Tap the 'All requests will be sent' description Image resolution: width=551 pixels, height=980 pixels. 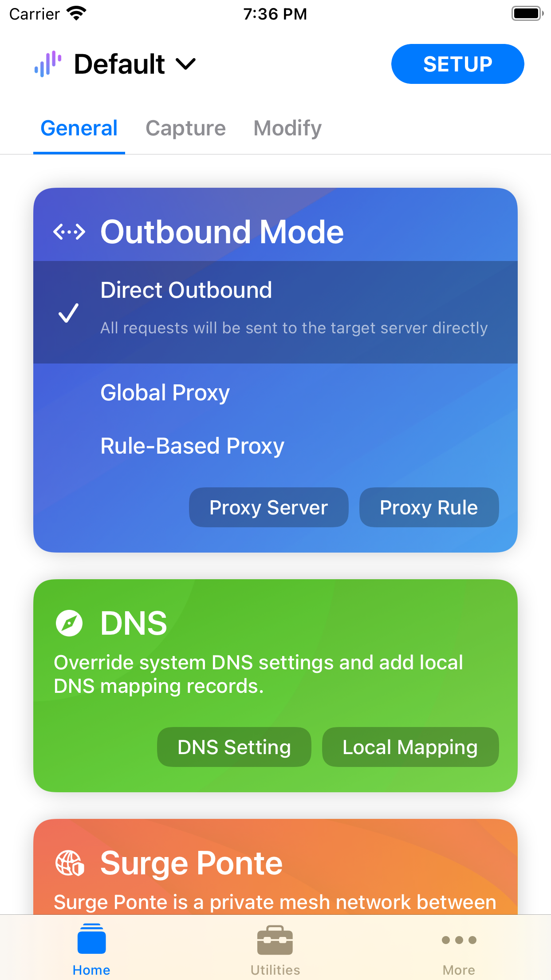point(294,328)
